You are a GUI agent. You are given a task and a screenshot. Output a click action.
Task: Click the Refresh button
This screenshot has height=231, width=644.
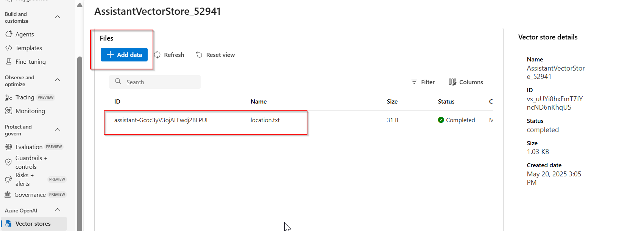[x=169, y=55]
